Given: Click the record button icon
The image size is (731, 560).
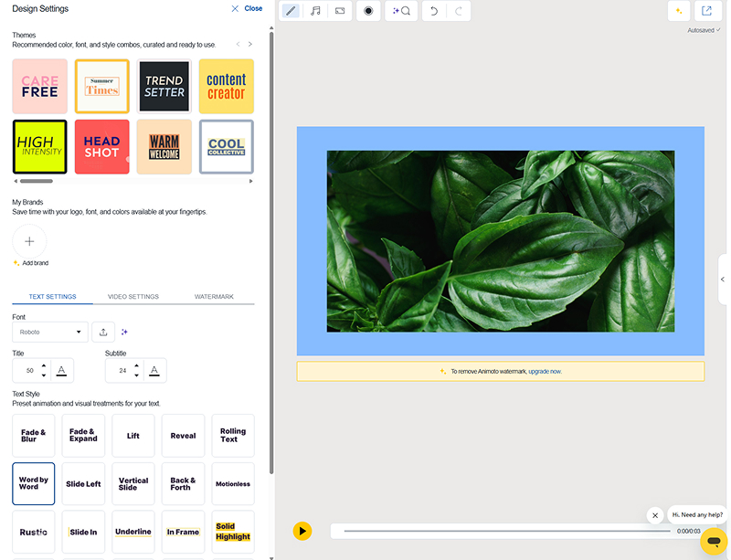Looking at the screenshot, I should pyautogui.click(x=368, y=11).
